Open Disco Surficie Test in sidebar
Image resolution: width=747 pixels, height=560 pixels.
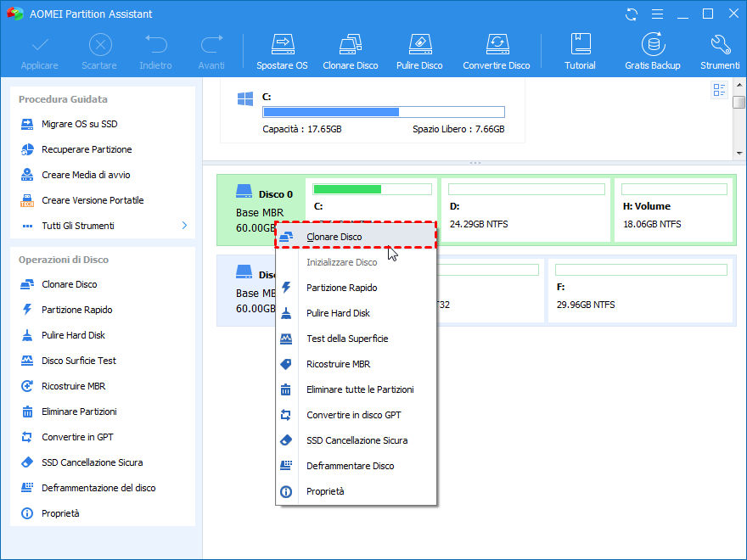point(79,361)
